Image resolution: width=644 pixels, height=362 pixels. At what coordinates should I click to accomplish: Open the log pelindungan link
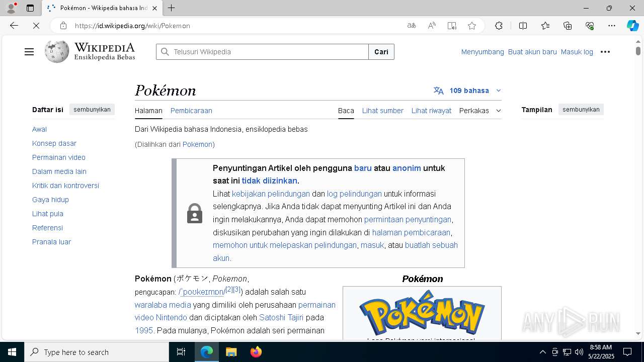(x=354, y=194)
